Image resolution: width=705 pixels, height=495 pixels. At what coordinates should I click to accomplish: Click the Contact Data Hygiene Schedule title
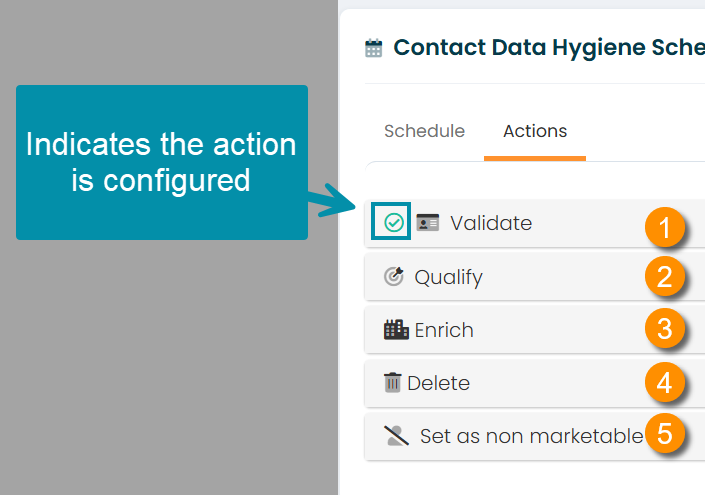(549, 48)
